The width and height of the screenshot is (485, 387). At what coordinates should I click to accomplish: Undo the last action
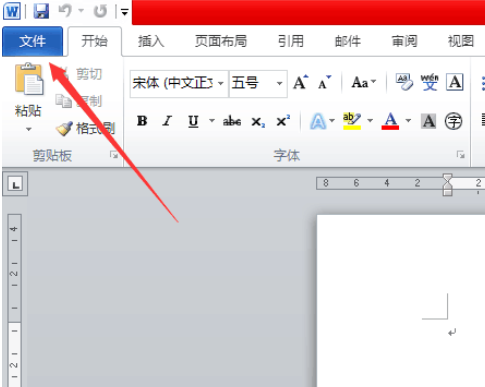(x=65, y=11)
